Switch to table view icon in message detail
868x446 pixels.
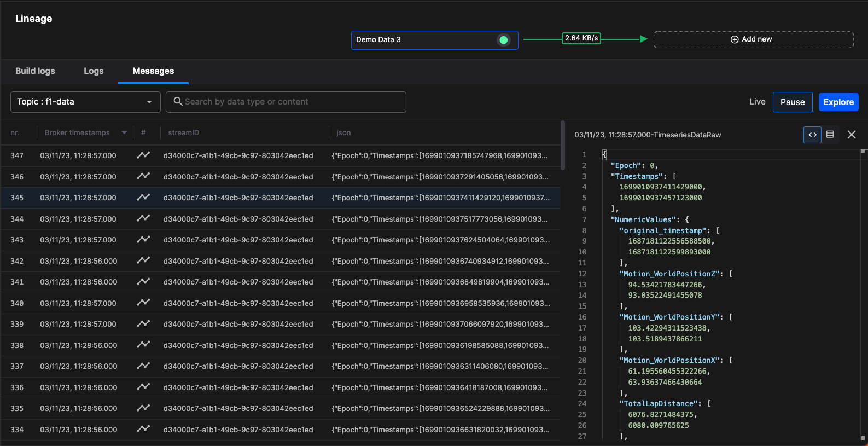(830, 135)
